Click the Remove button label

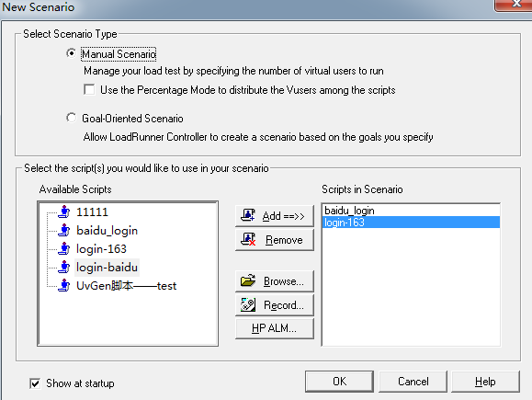284,240
